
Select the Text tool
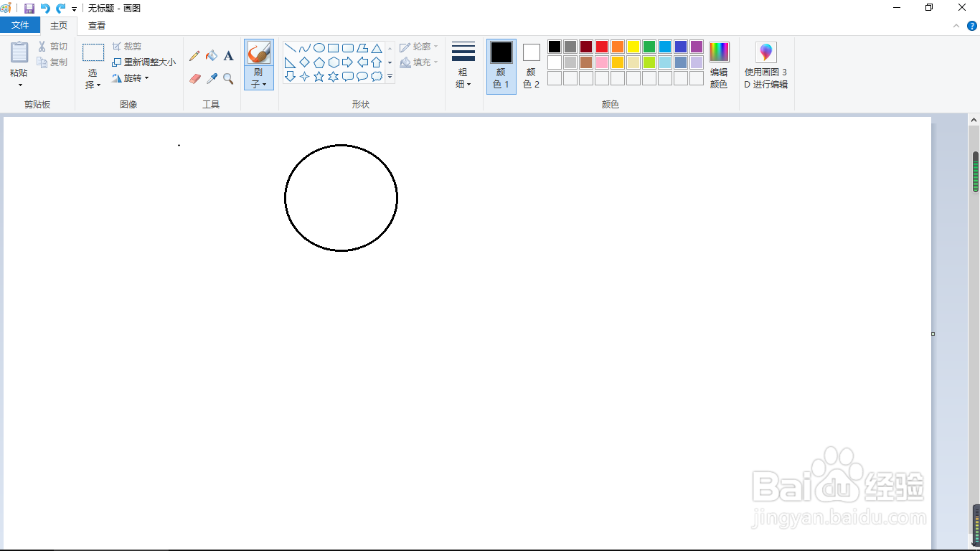click(x=228, y=56)
